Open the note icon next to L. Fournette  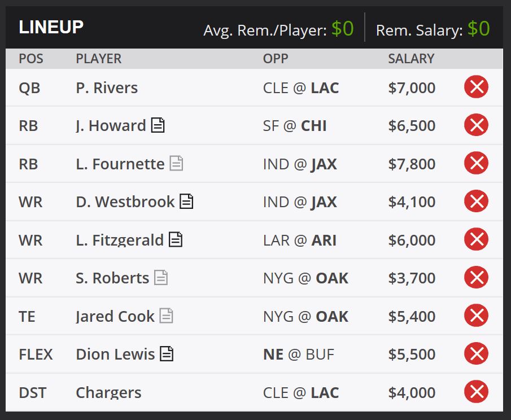pyautogui.click(x=176, y=163)
